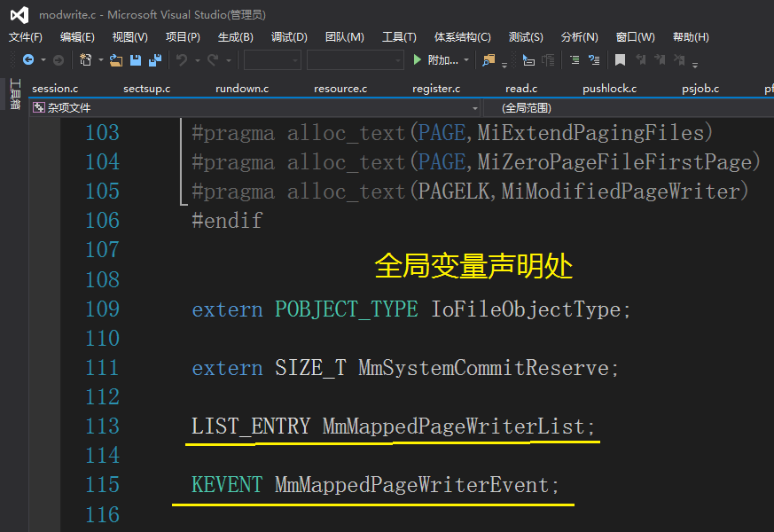The image size is (774, 532).
Task: Click the Undo arrow icon
Action: [x=182, y=59]
